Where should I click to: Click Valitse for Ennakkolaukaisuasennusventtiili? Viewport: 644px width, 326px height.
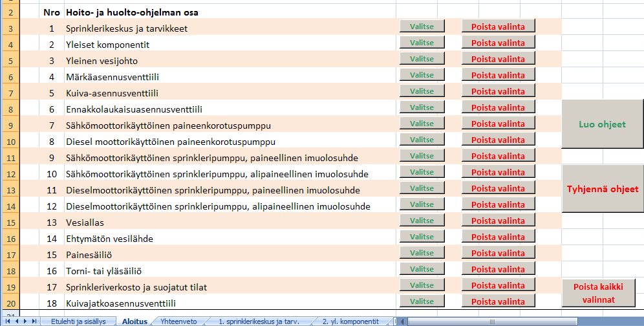coord(422,107)
